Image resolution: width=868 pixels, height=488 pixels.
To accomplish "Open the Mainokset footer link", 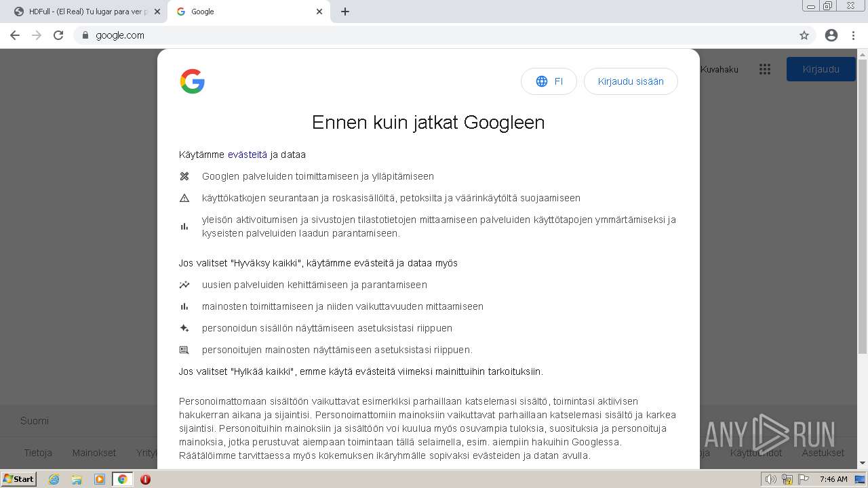I will (94, 453).
